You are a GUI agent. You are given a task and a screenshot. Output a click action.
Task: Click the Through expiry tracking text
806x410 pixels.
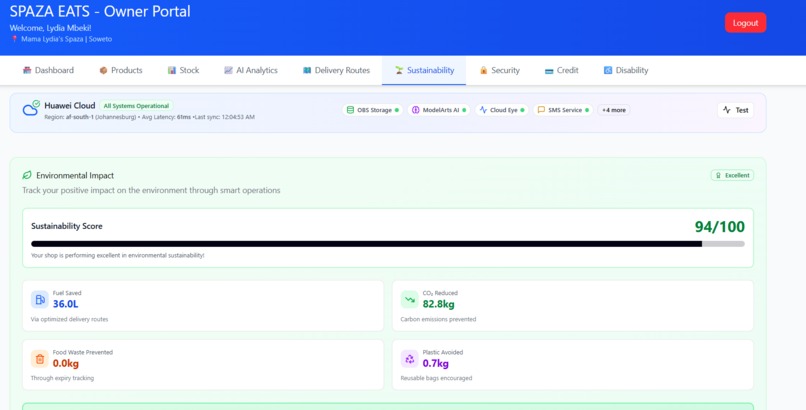coord(62,378)
